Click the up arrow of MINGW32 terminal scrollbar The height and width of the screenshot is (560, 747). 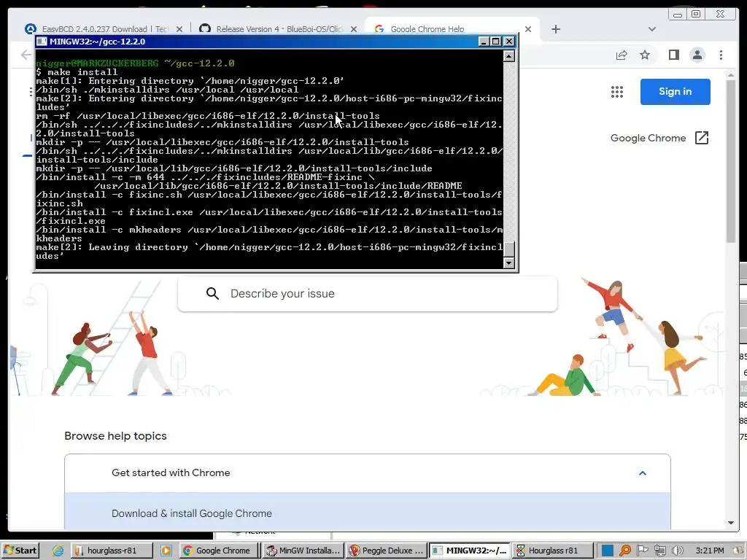(x=508, y=56)
